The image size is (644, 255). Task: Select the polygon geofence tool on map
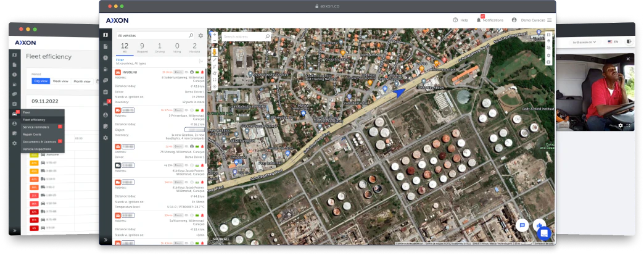(215, 73)
